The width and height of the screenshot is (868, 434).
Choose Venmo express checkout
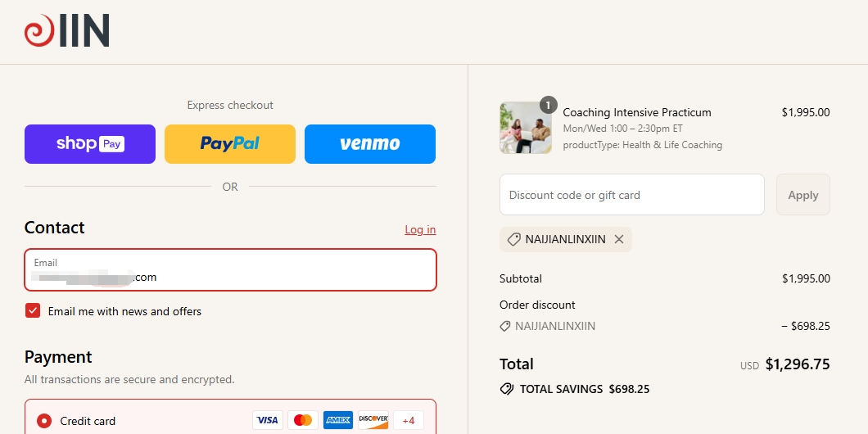[x=370, y=144]
